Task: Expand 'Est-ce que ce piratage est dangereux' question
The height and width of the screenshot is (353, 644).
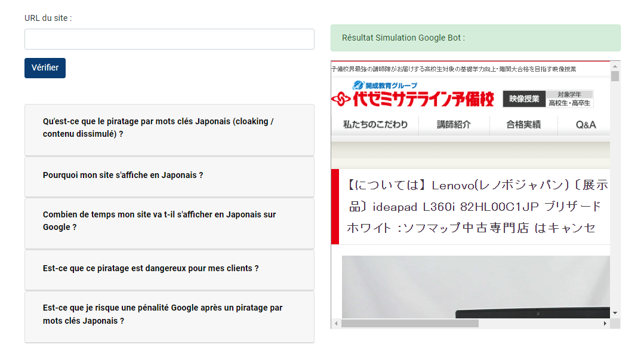Action: point(170,270)
